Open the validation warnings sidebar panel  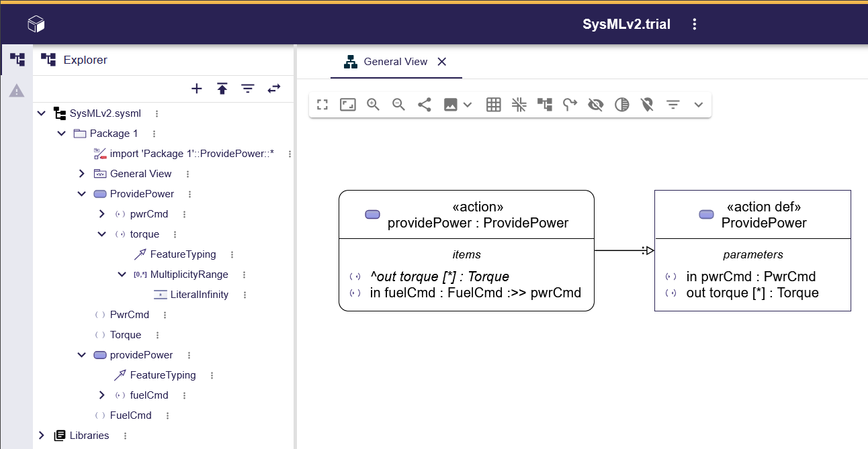click(x=17, y=91)
